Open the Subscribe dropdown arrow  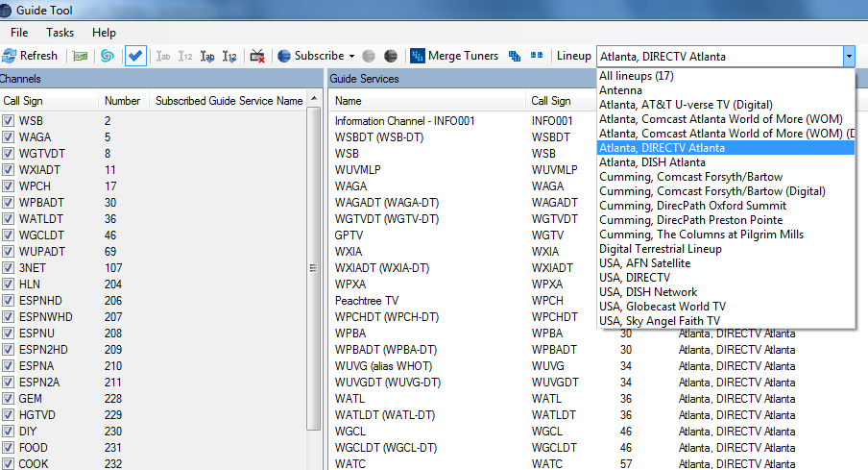tap(351, 56)
